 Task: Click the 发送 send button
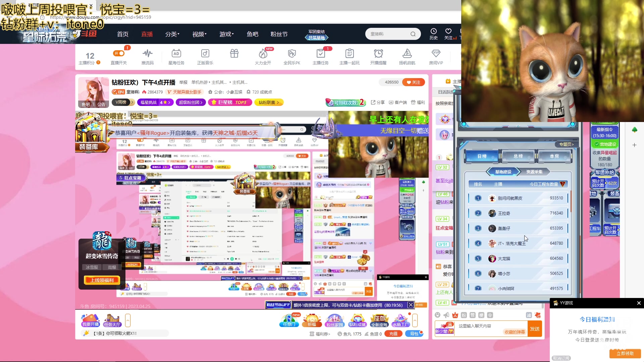click(535, 329)
